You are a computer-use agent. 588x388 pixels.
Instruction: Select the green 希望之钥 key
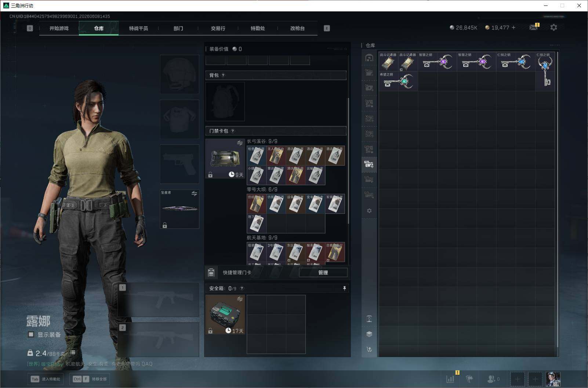click(x=398, y=81)
